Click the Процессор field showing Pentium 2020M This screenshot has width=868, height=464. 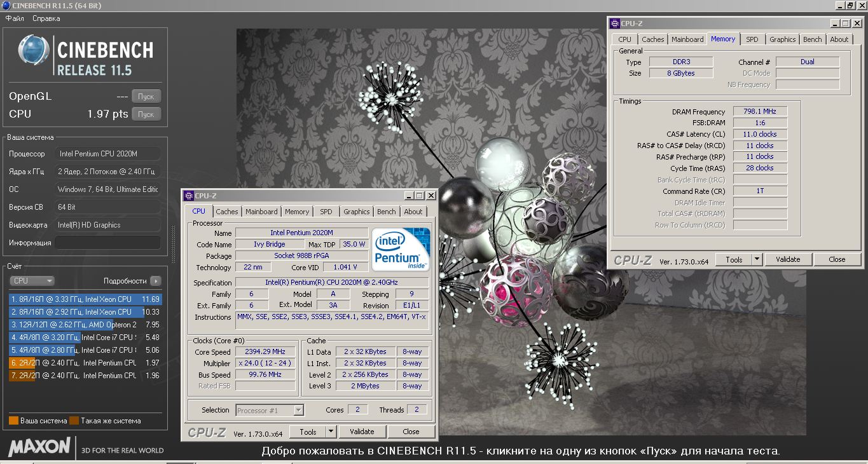coord(107,154)
